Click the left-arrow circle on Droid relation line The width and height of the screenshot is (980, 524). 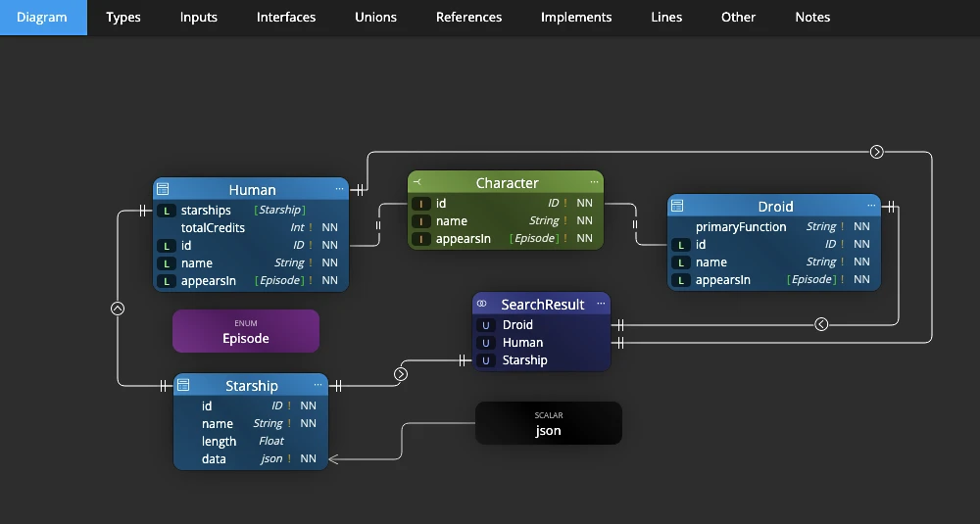pyautogui.click(x=821, y=324)
